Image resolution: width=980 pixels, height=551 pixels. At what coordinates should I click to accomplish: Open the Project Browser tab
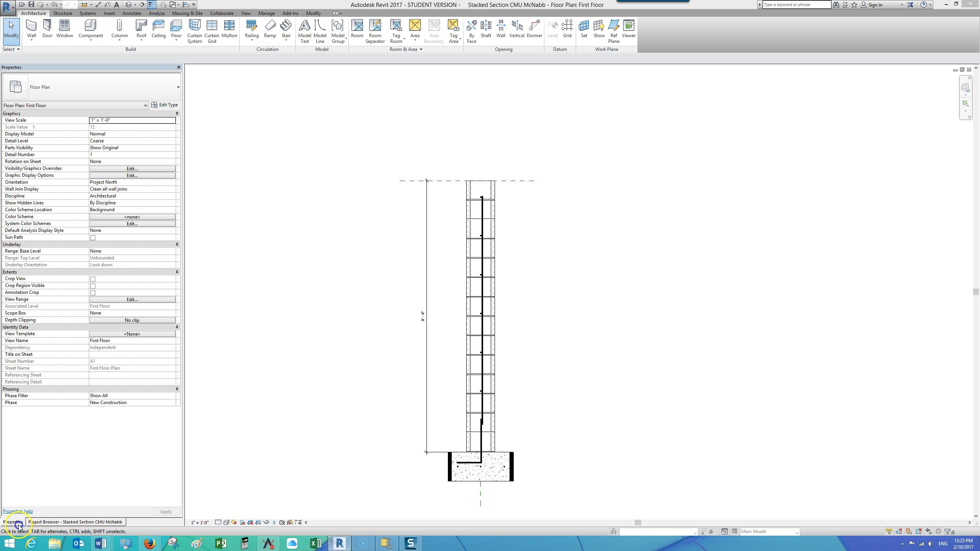tap(75, 522)
